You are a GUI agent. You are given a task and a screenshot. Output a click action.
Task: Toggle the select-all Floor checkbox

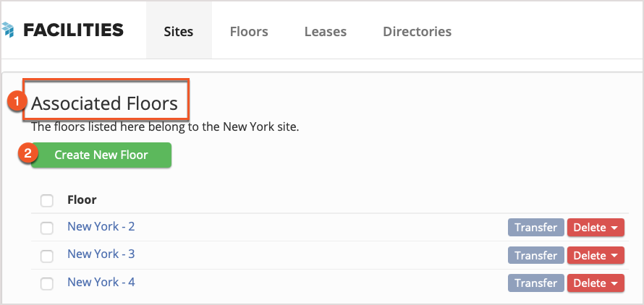tap(47, 201)
